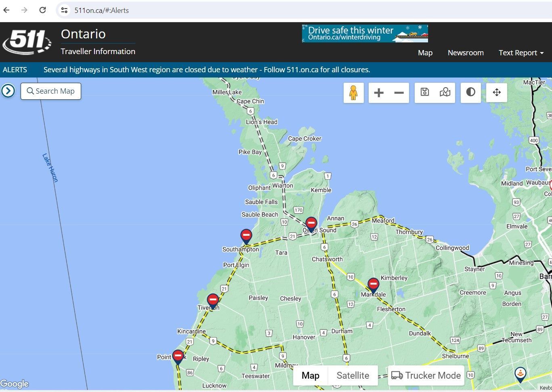The image size is (552, 392).
Task: Open the Text Report dropdown
Action: 521,52
